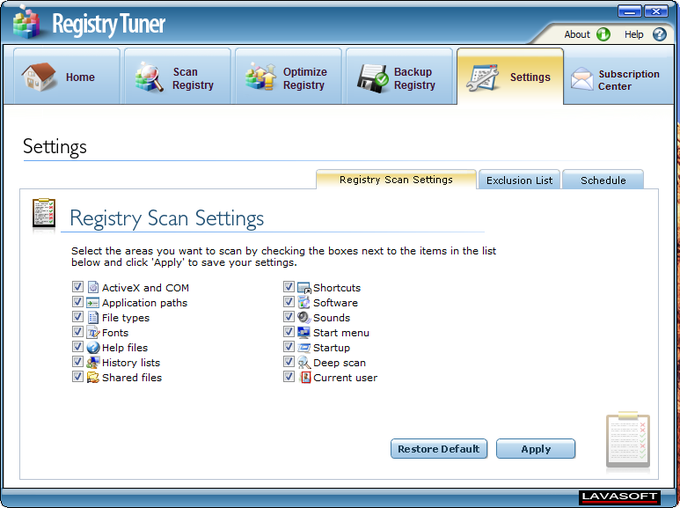Click the Startup icon
Viewport: 680px width, 508px height.
coord(304,347)
